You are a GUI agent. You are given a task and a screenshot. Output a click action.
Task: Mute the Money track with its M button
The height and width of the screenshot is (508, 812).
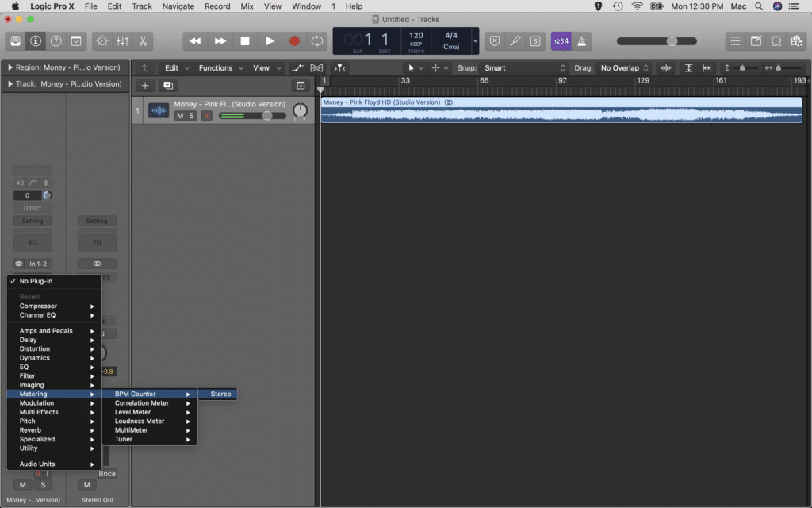[x=179, y=115]
